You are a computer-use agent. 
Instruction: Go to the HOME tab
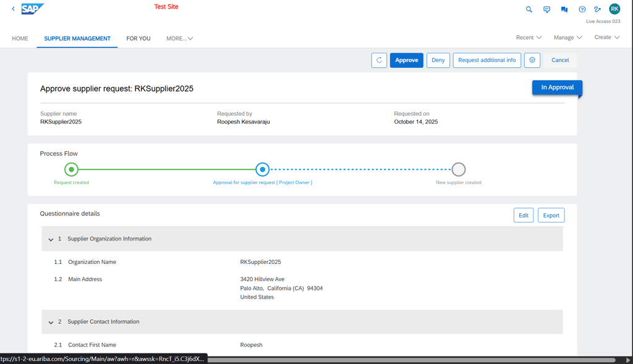(20, 38)
